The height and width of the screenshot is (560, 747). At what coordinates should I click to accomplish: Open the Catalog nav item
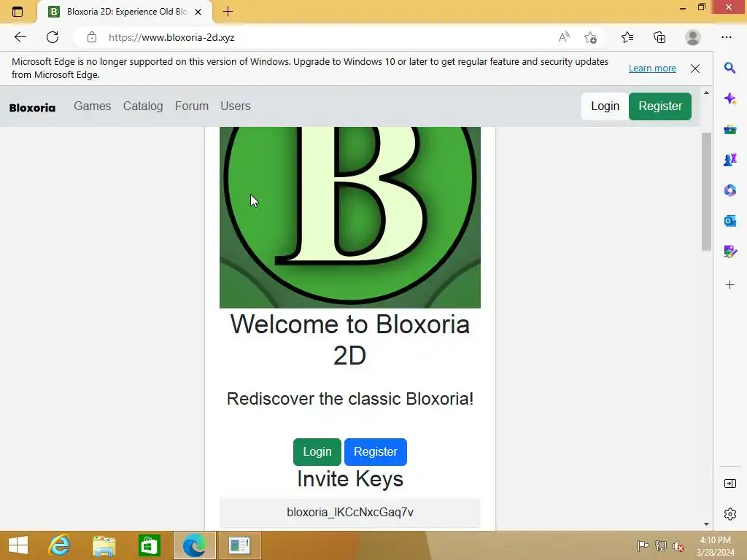point(143,106)
